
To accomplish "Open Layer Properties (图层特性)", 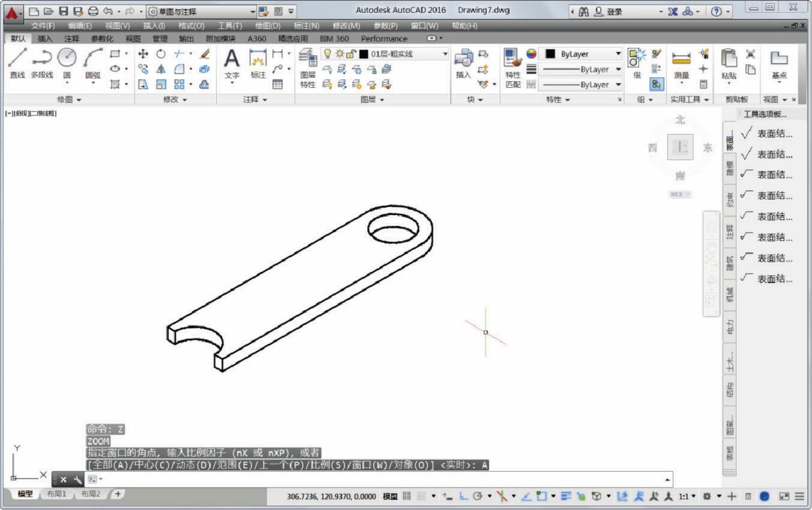I will 308,69.
